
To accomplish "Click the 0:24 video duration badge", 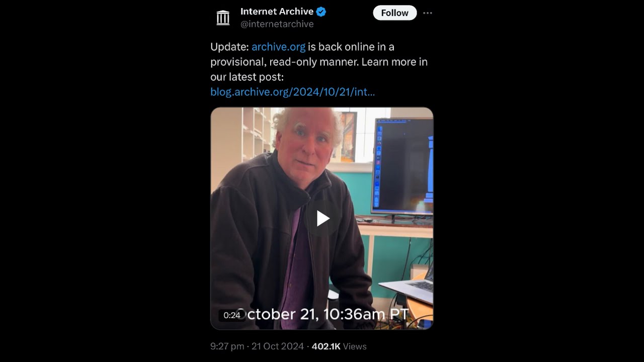I will click(x=231, y=316).
